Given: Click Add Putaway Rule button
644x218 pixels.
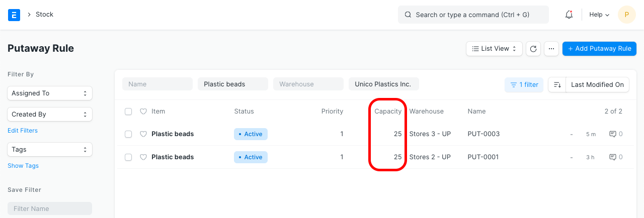Looking at the screenshot, I should click(599, 49).
